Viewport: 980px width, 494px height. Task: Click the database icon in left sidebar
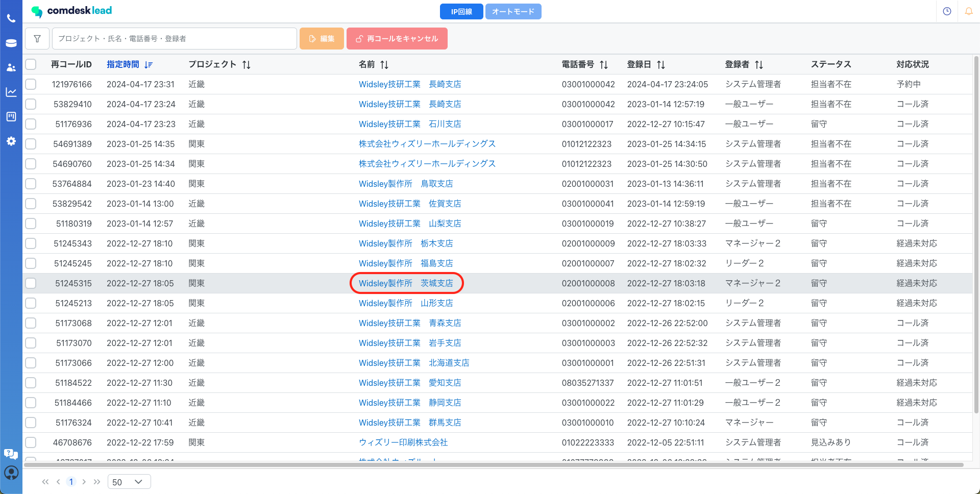[x=11, y=43]
